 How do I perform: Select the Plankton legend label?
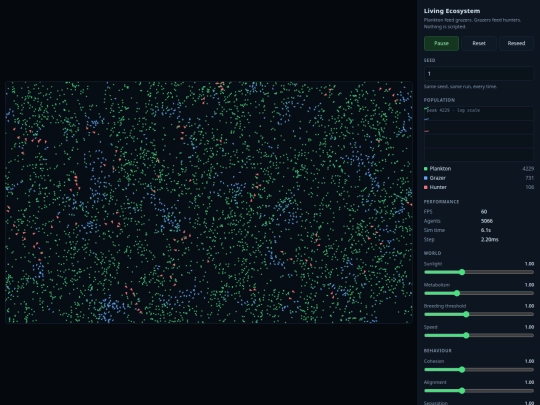440,169
